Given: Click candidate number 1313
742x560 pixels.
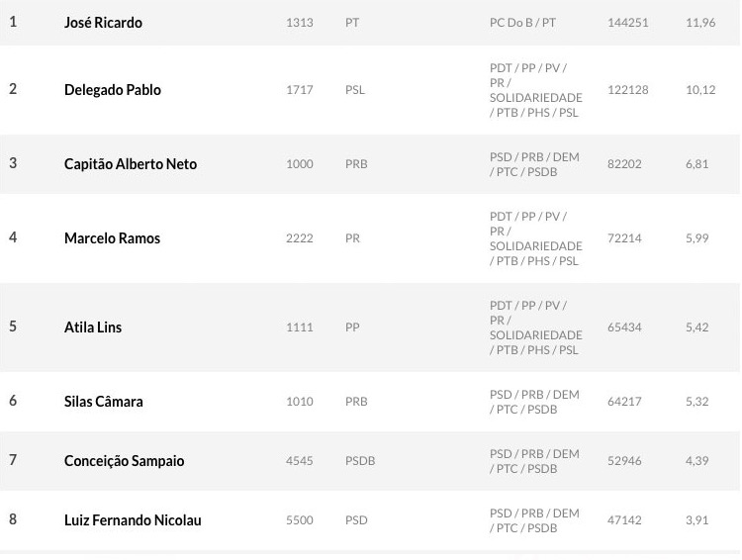Looking at the screenshot, I should (x=299, y=23).
